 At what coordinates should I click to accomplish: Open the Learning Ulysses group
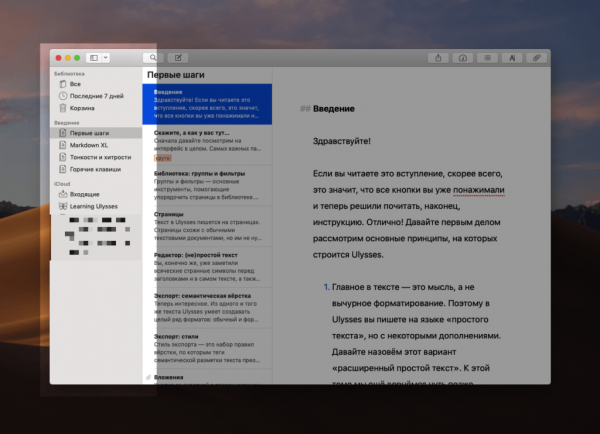click(x=96, y=206)
